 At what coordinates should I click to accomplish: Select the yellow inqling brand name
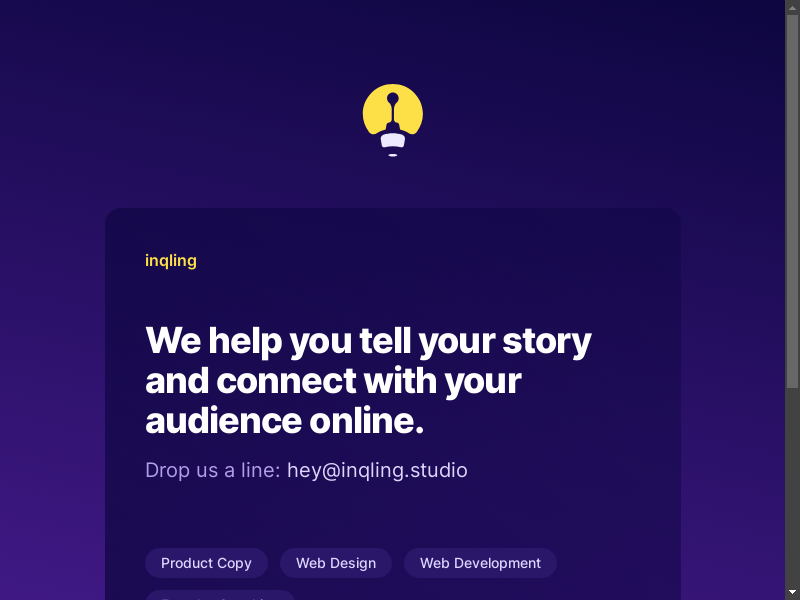[171, 261]
